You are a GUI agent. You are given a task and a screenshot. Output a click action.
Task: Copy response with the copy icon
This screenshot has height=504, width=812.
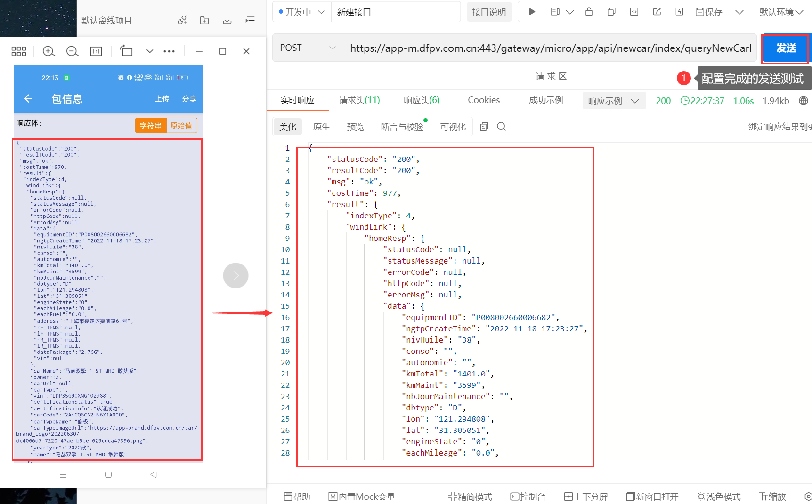[484, 127]
